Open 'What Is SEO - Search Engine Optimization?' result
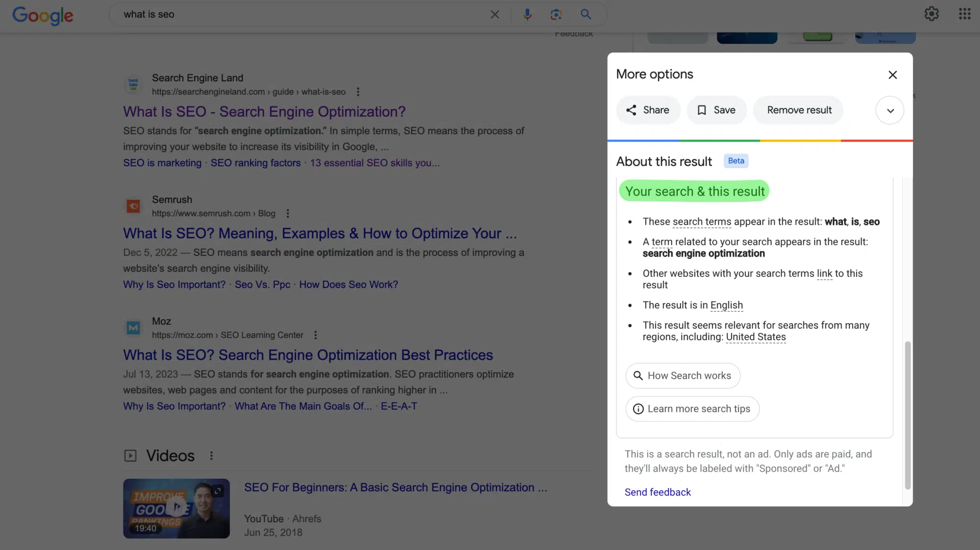 pos(264,112)
